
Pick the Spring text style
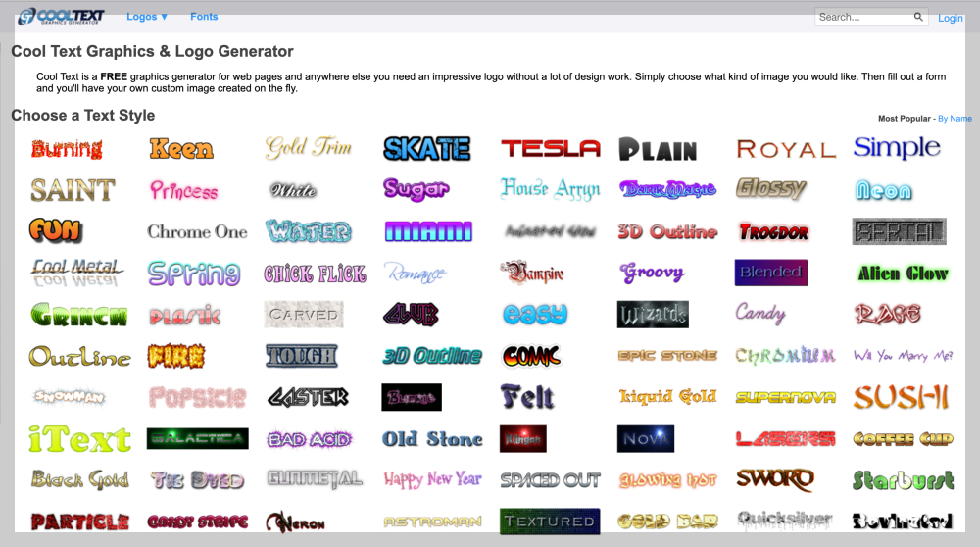[x=194, y=273]
